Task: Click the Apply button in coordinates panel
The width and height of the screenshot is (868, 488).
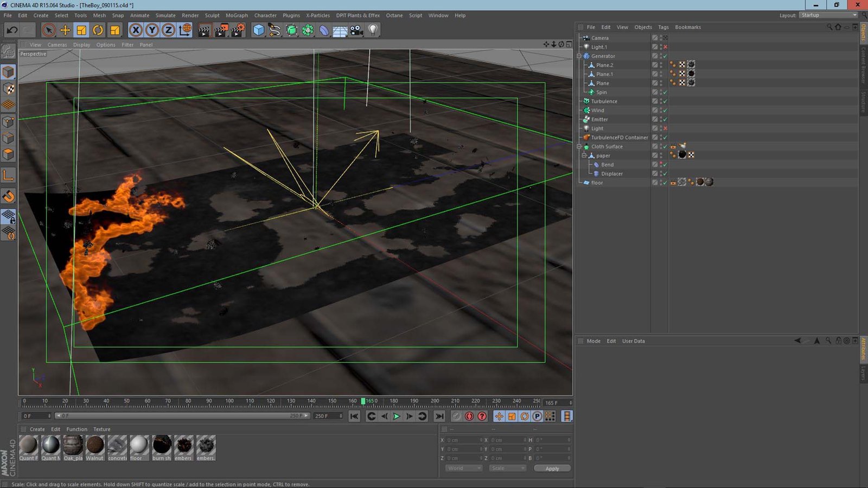Action: coord(552,468)
